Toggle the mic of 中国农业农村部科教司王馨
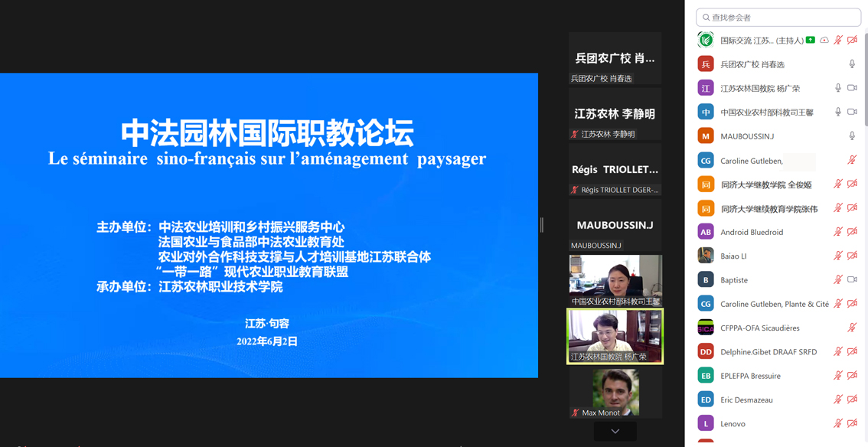868x447 pixels. [x=838, y=112]
